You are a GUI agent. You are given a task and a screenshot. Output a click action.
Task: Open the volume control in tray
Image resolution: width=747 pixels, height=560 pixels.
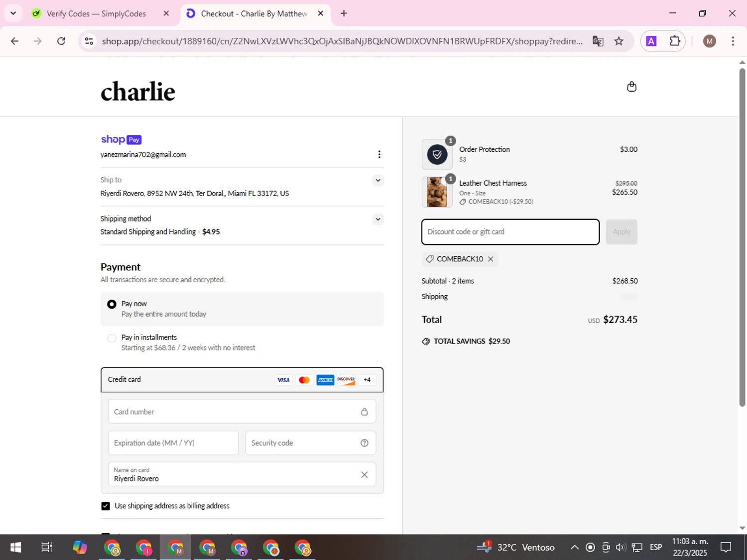point(621,548)
